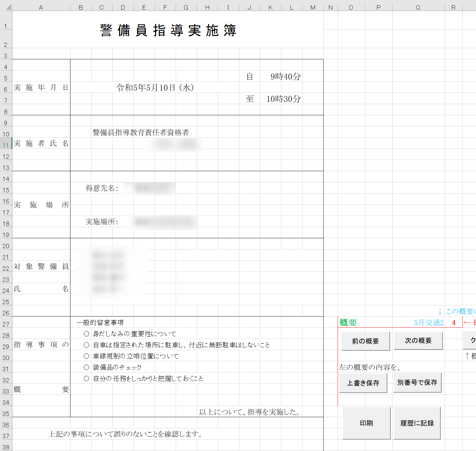Select column Q header

pos(418,7)
